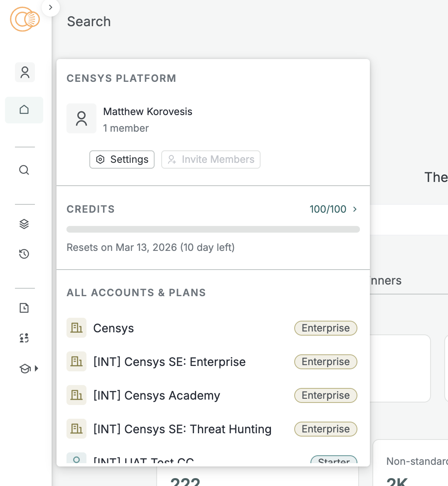Image resolution: width=448 pixels, height=486 pixels.
Task: Click the ALL ACCOUNTS & PLANS heading
Action: click(136, 292)
